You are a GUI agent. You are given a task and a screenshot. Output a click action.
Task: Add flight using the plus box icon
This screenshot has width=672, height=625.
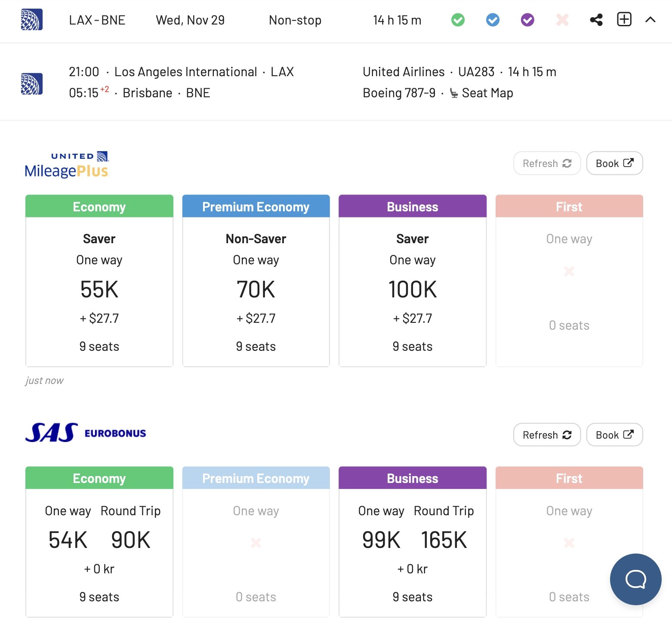coord(624,19)
